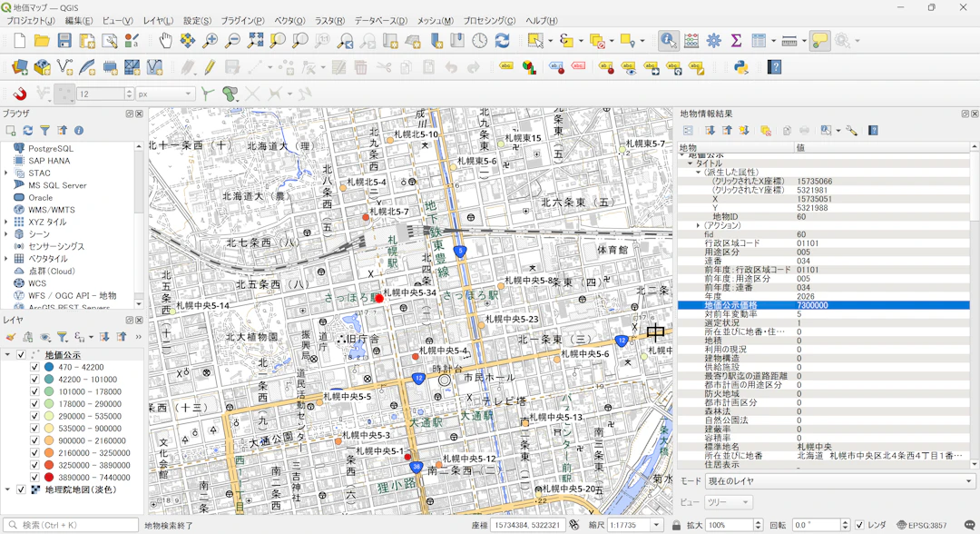
Task: Open the ベクタ(O) menu
Action: 289,21
